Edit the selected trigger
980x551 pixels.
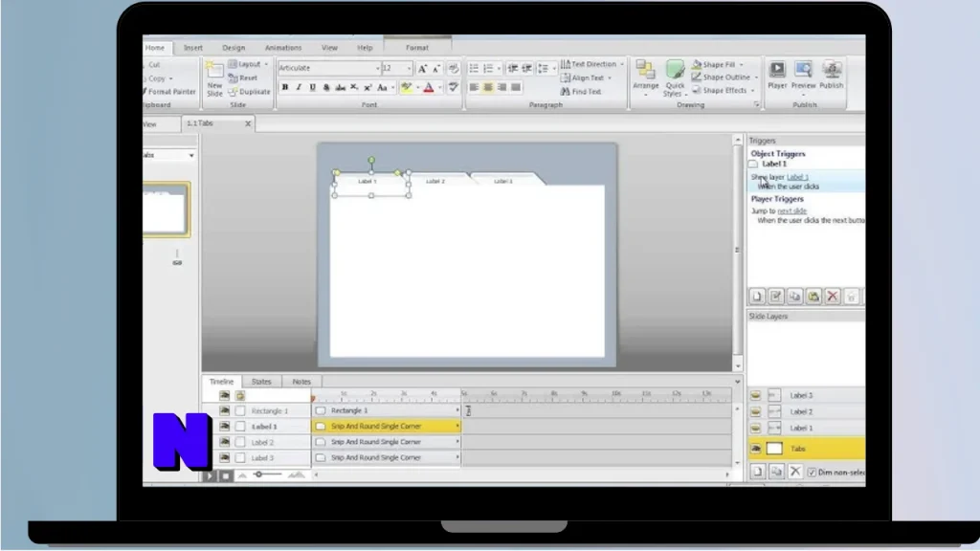point(775,297)
